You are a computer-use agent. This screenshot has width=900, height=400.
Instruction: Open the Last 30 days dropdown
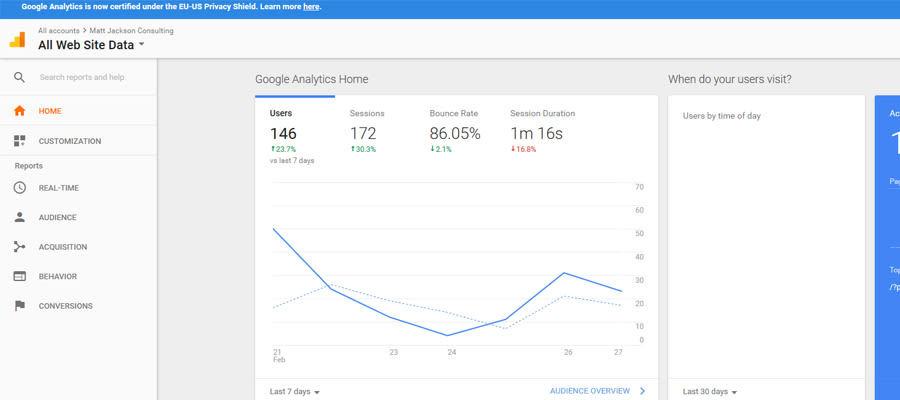tap(709, 391)
